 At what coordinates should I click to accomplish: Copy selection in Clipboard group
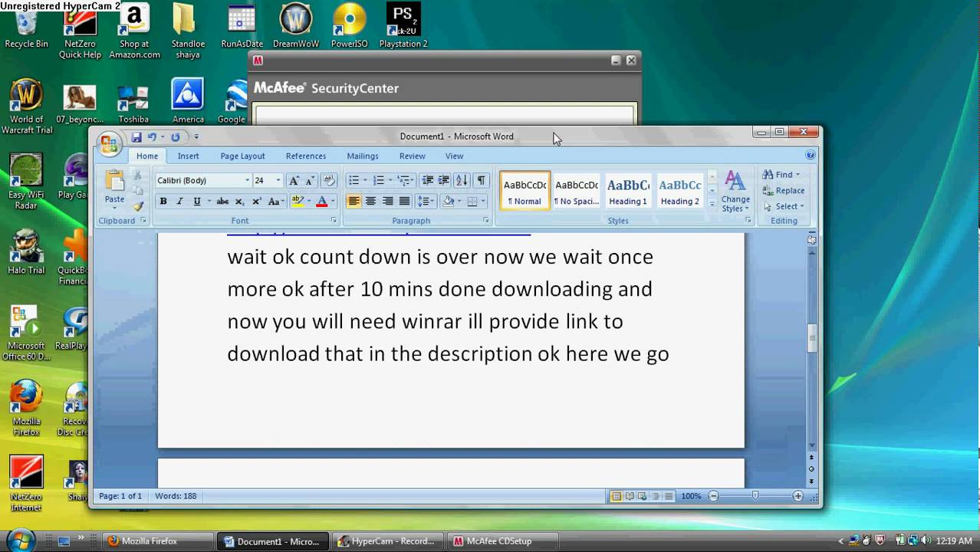tap(138, 191)
